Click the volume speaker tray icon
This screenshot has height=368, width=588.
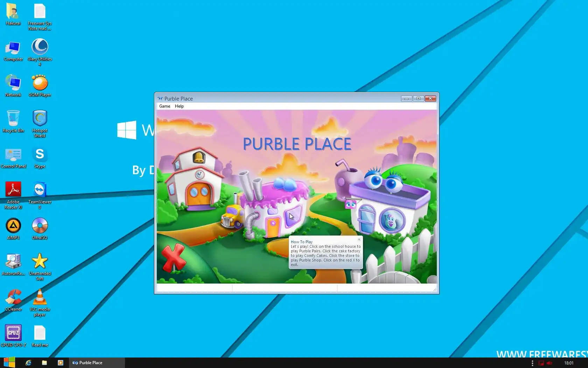pos(549,363)
